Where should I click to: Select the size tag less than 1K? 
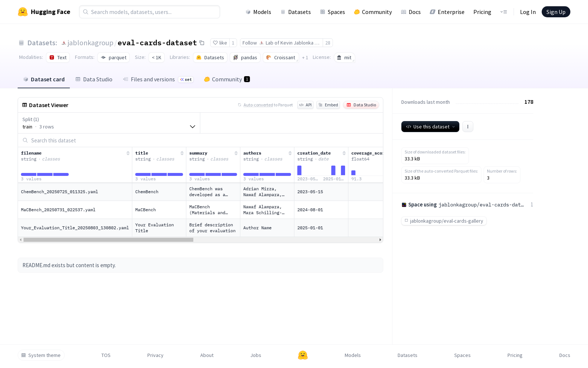(157, 57)
